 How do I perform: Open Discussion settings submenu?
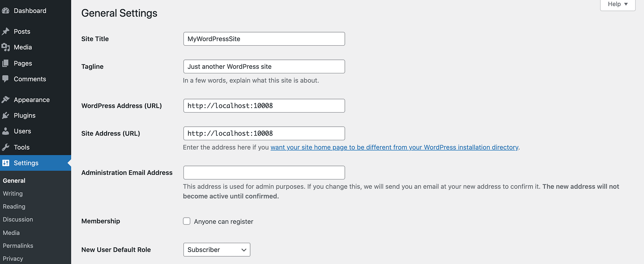pyautogui.click(x=18, y=219)
